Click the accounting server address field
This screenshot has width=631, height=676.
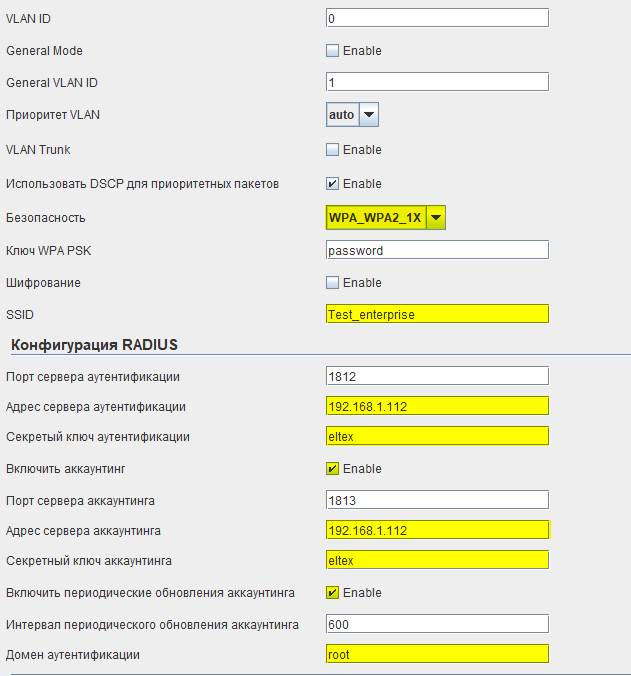[437, 530]
